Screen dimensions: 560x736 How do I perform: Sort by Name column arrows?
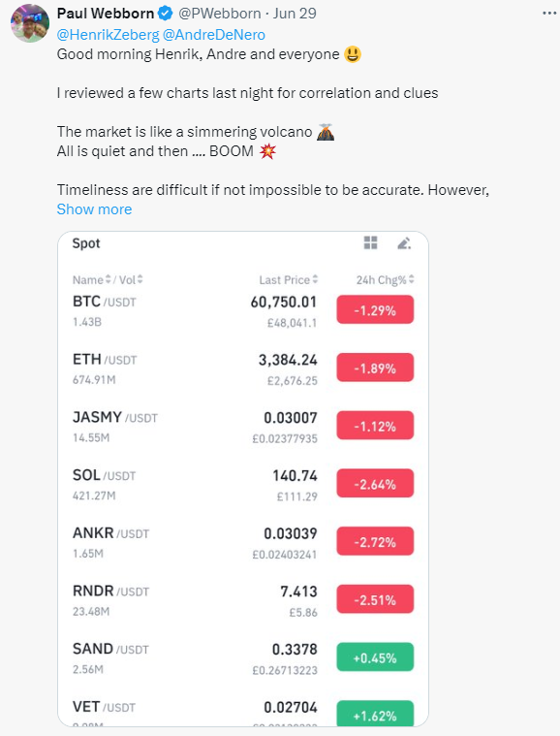[x=108, y=279]
